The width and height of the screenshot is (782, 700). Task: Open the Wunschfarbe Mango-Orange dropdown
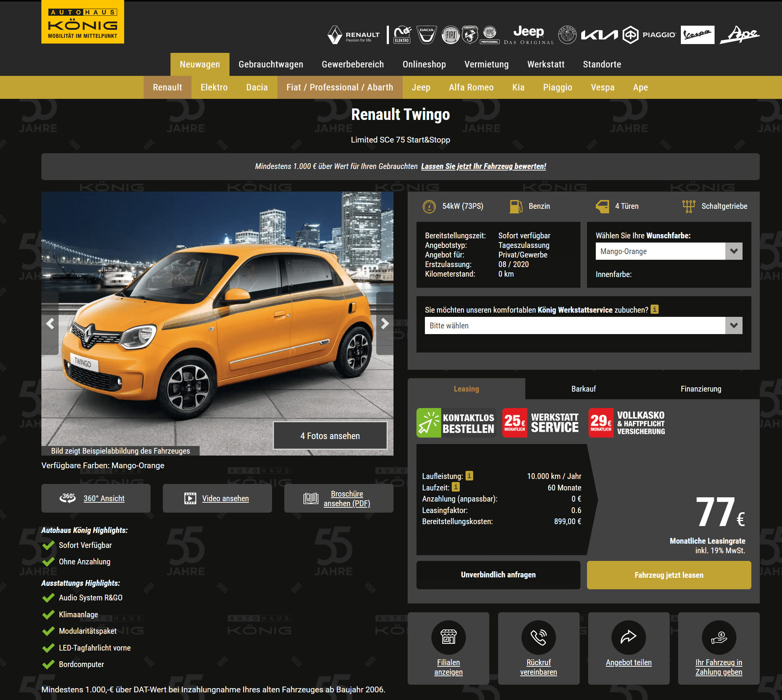[x=669, y=251]
